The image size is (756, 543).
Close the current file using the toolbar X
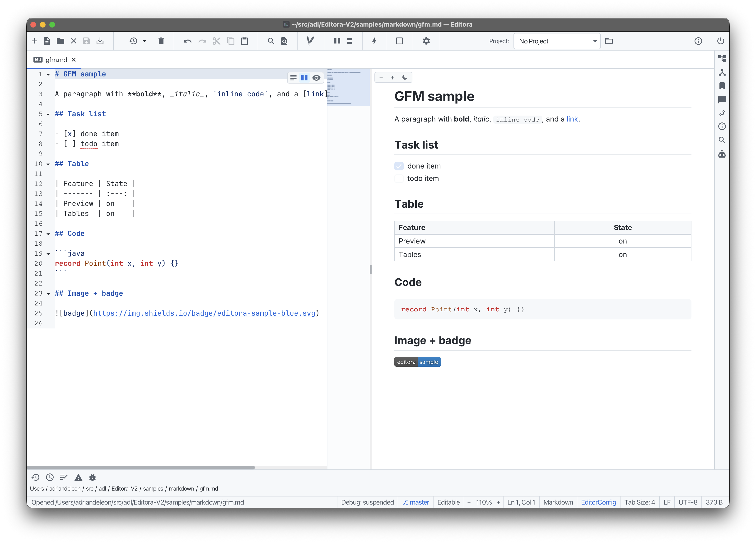pos(74,41)
